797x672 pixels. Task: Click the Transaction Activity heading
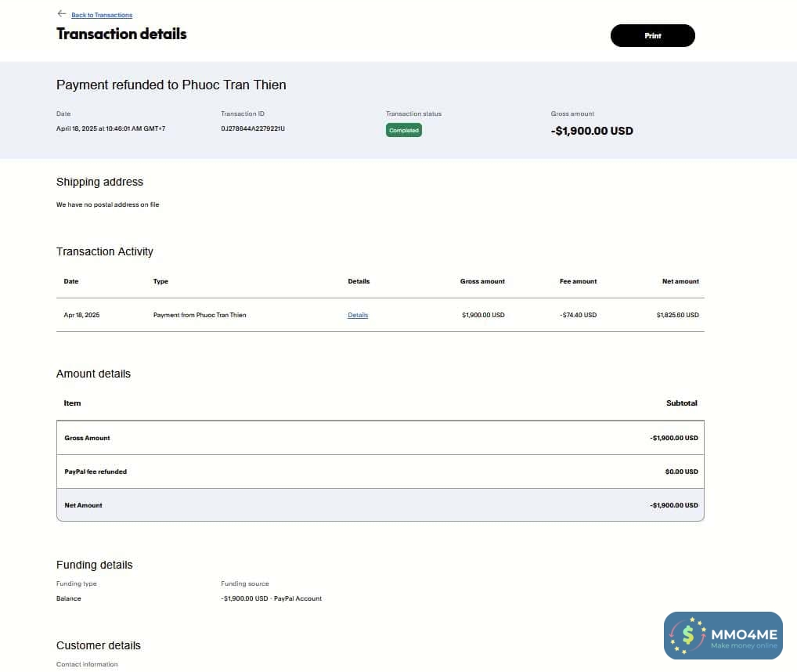click(x=105, y=251)
